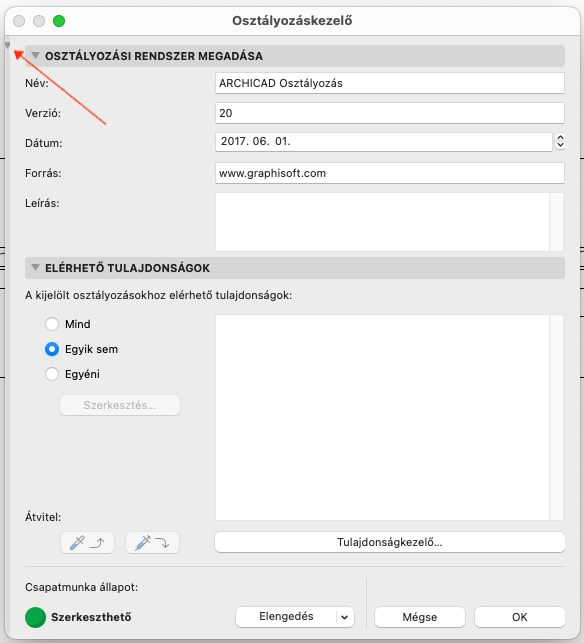Click the Elengedés button
The height and width of the screenshot is (643, 584).
click(286, 617)
